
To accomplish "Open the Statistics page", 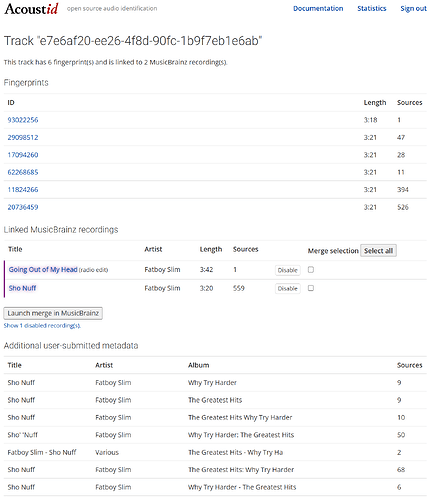I will coord(372,8).
